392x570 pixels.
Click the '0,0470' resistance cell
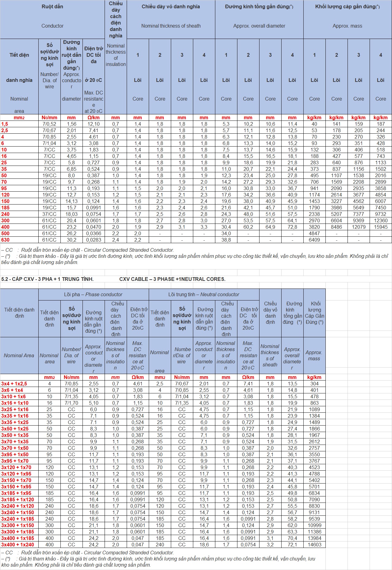[x=94, y=227]
